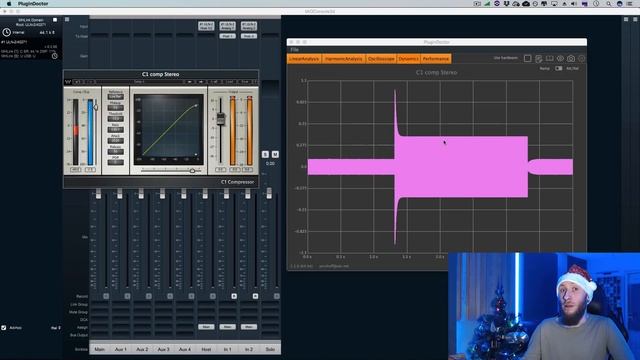Click the C1 compression curve graph
The image size is (640, 360).
tap(169, 129)
